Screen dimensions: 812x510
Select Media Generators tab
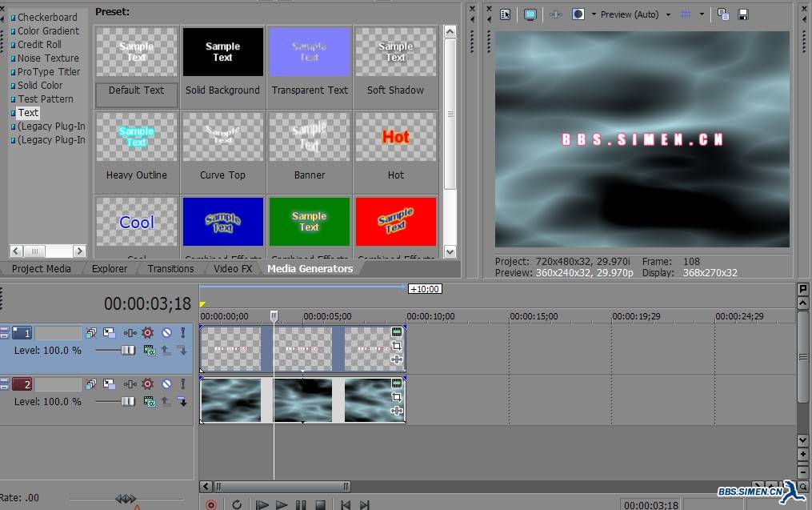[310, 268]
